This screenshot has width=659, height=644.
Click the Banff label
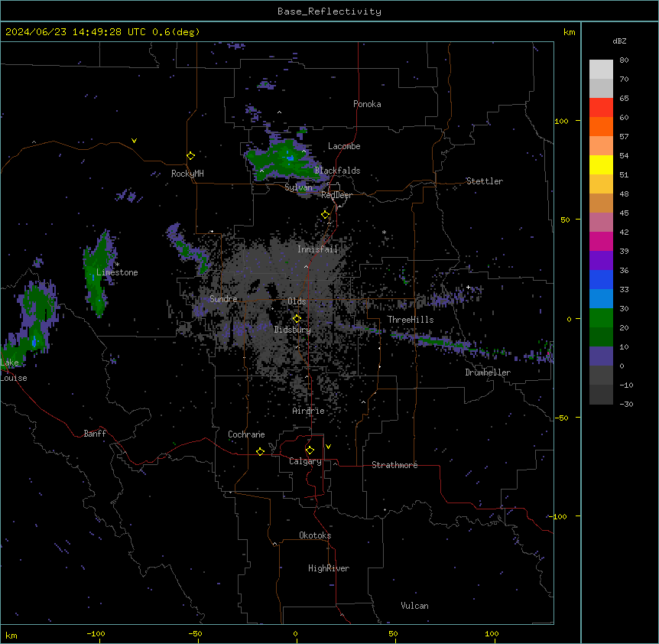[95, 434]
